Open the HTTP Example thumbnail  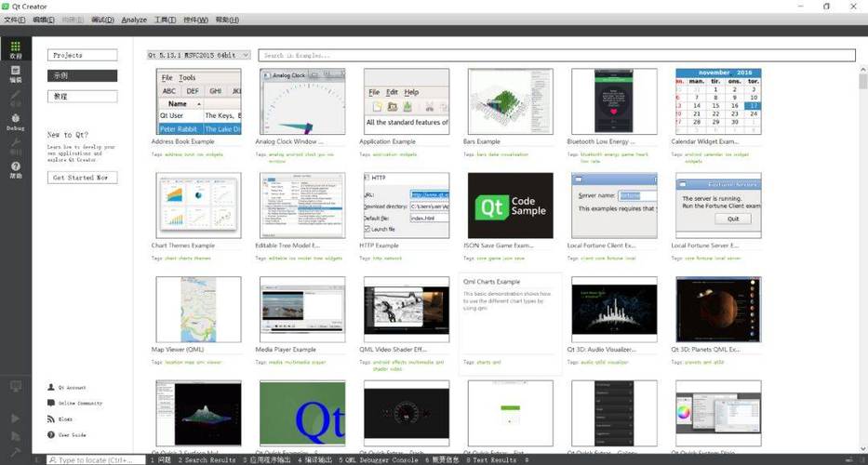tap(407, 206)
